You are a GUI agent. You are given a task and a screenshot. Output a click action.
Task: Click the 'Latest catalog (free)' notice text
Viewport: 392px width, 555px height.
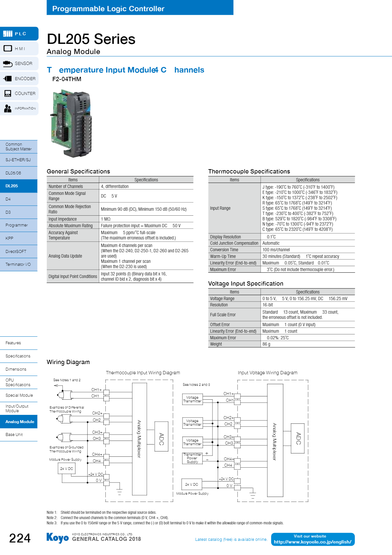(x=231, y=540)
